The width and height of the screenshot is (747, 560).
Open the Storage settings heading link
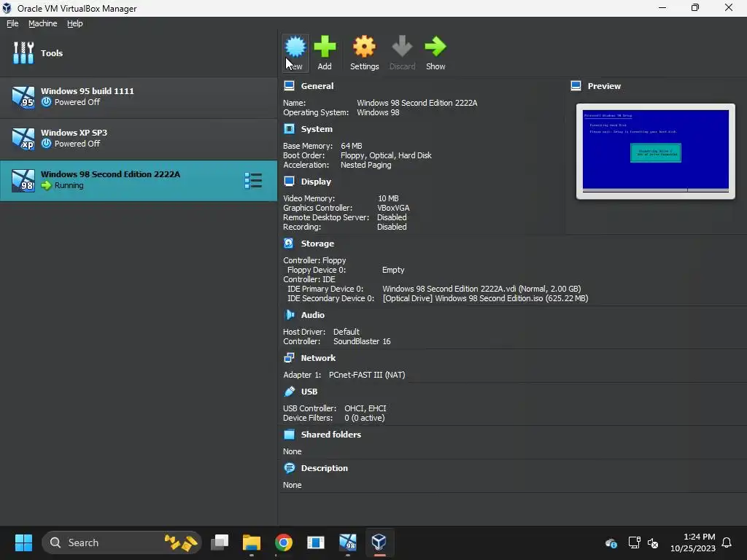tap(317, 244)
